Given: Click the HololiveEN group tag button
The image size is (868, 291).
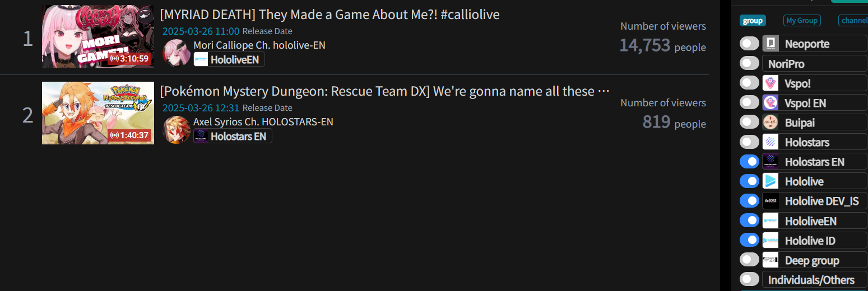Looking at the screenshot, I should (229, 59).
